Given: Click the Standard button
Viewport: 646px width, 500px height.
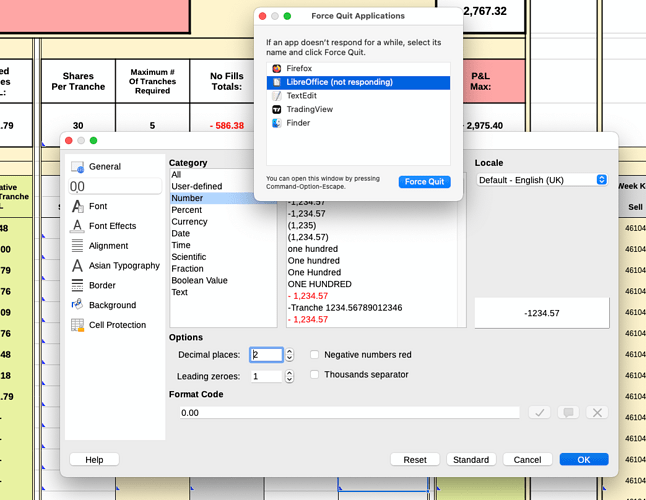Looking at the screenshot, I should [x=471, y=460].
